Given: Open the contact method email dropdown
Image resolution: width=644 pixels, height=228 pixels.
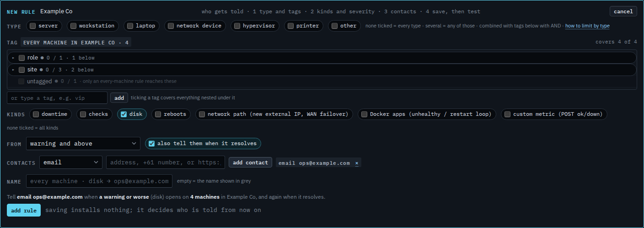Looking at the screenshot, I should click(x=71, y=162).
